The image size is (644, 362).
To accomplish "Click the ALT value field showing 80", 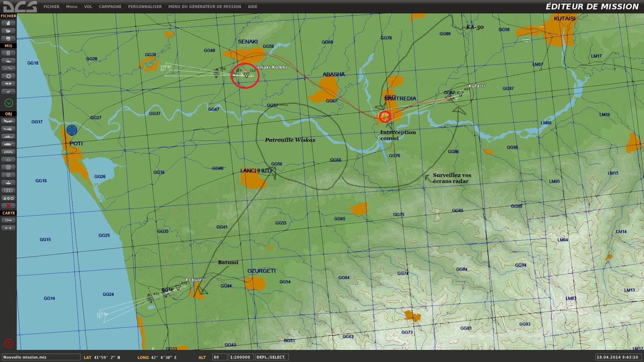I will point(220,357).
